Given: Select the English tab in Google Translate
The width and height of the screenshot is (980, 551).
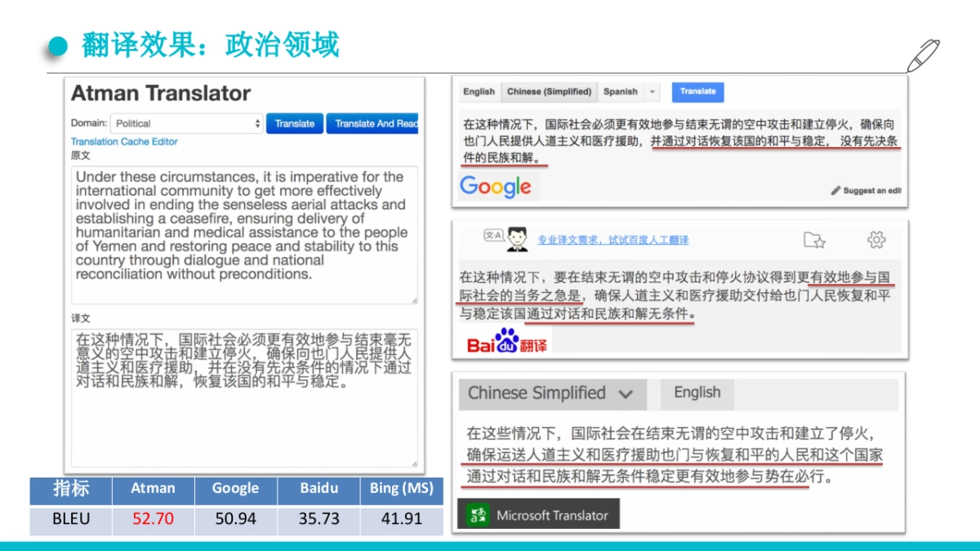Looking at the screenshot, I should tap(479, 91).
